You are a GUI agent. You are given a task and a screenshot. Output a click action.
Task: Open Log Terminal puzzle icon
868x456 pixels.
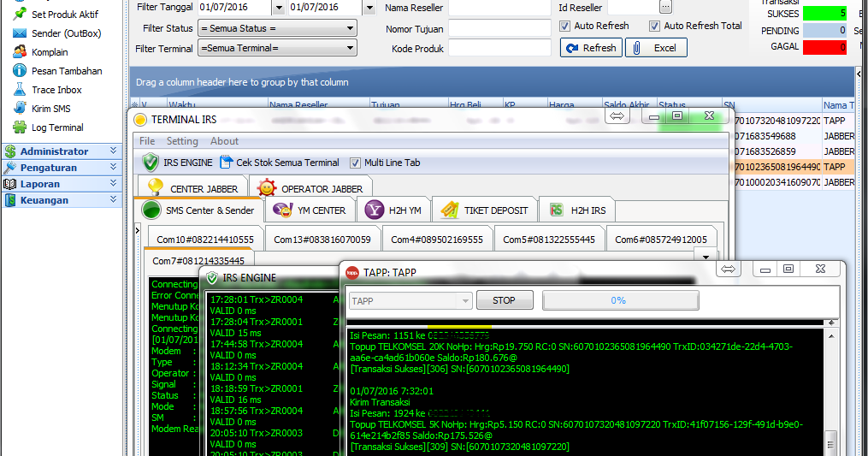tap(20, 127)
